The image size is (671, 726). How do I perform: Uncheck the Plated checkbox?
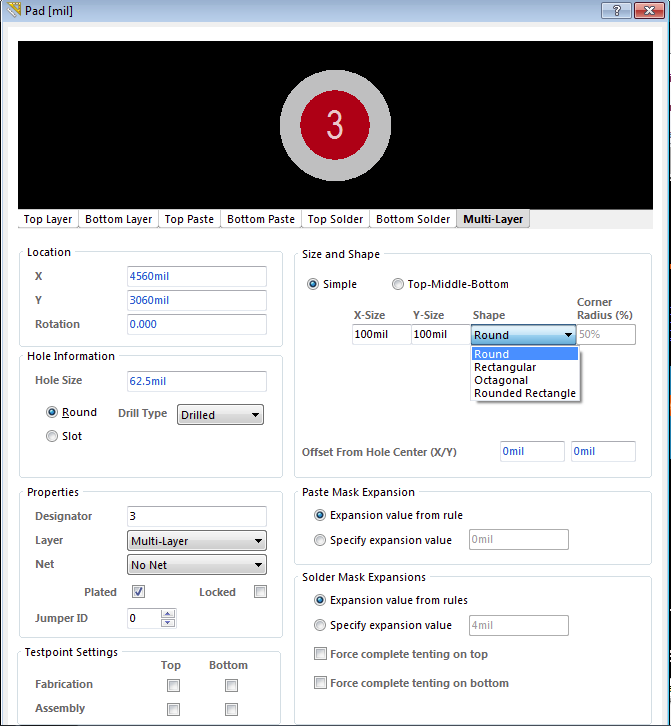139,592
